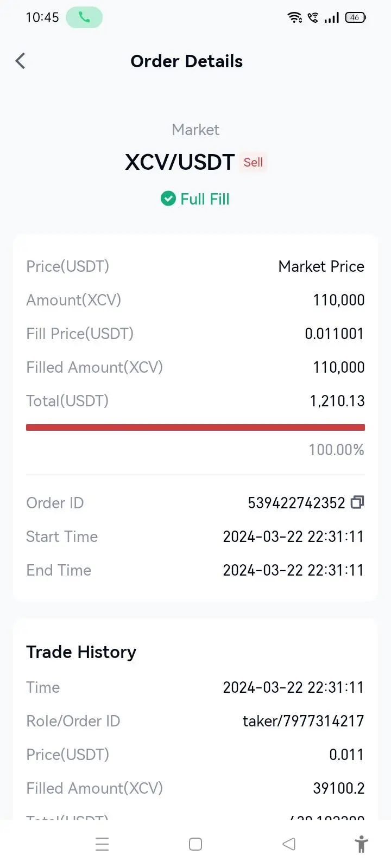Tap the XCV/USDT pair title
Image resolution: width=391 pixels, height=868 pixels.
pyautogui.click(x=180, y=162)
